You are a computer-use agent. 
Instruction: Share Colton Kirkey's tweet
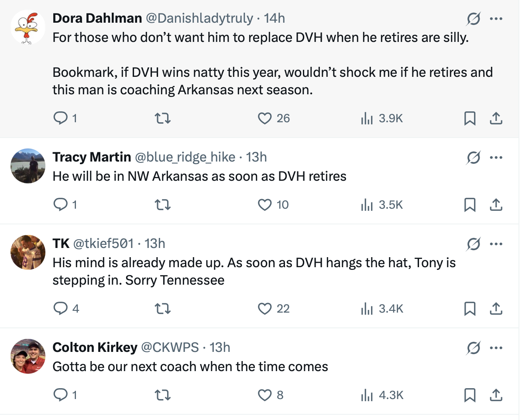(x=496, y=395)
